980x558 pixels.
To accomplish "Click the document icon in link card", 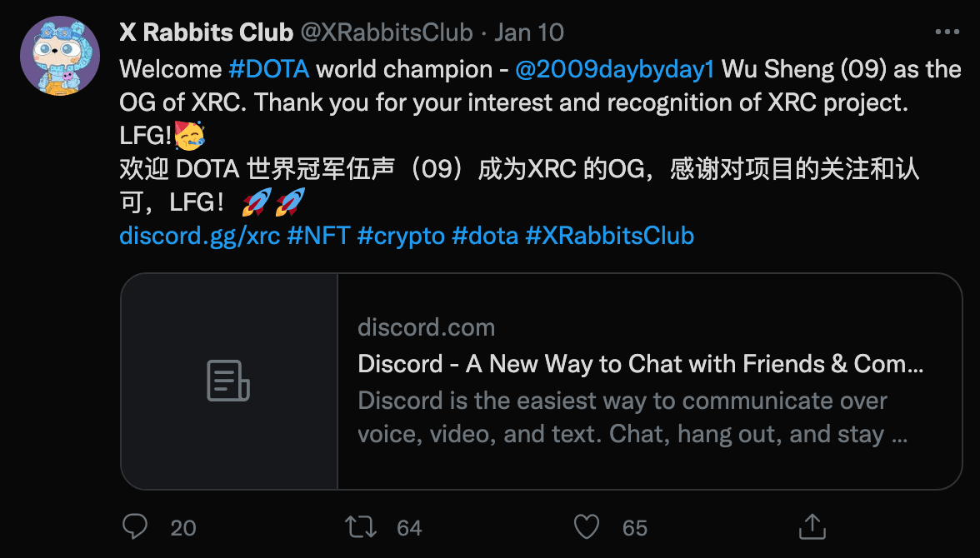I will (228, 381).
